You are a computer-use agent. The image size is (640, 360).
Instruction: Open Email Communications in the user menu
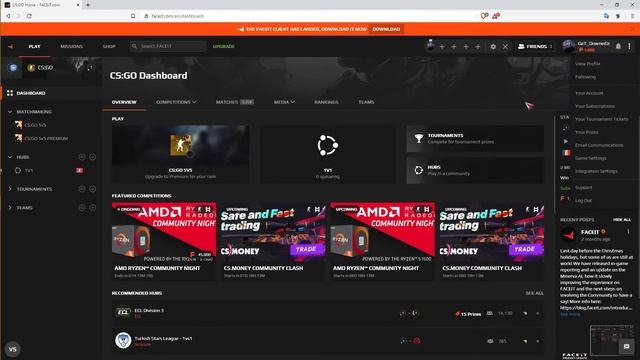[x=599, y=145]
